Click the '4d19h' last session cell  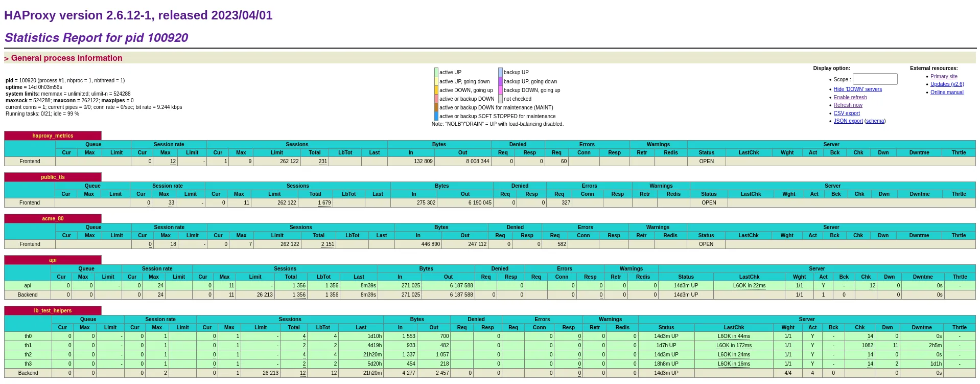(x=361, y=346)
